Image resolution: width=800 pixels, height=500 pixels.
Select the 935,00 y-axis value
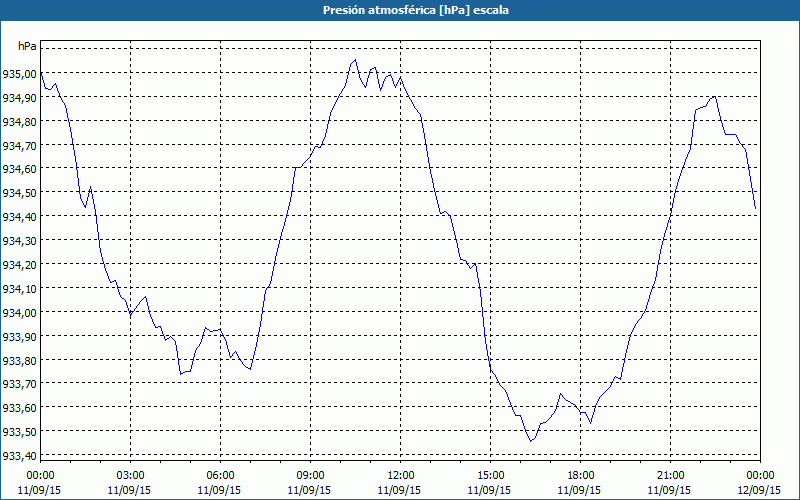click(x=19, y=74)
